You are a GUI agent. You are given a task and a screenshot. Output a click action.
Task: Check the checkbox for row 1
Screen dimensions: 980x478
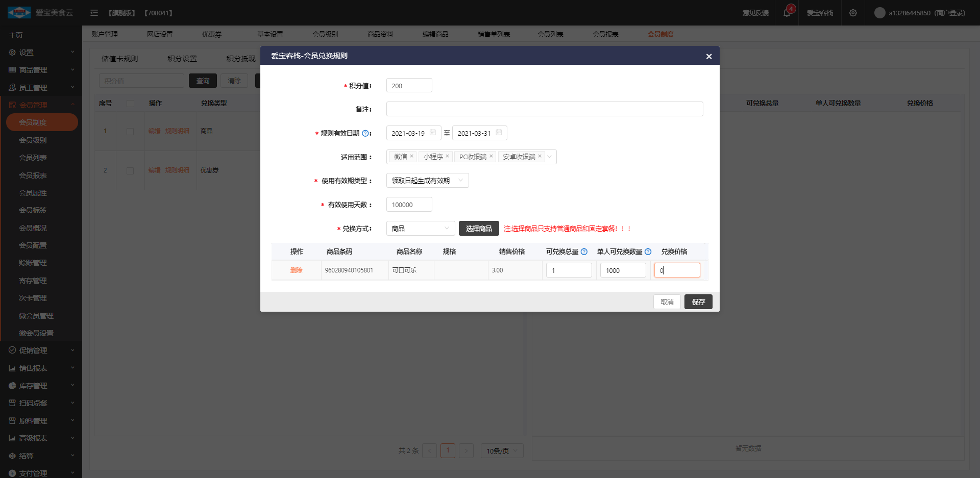click(x=130, y=131)
